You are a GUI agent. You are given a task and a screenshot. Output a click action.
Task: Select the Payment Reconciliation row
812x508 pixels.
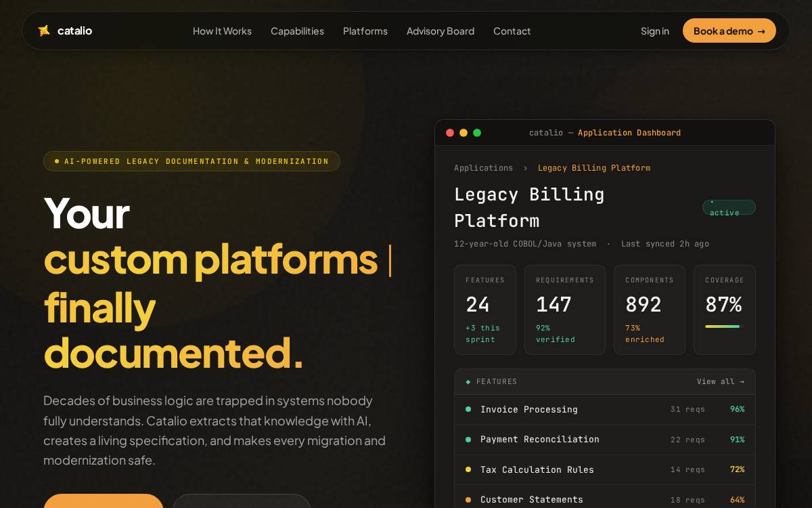click(605, 440)
